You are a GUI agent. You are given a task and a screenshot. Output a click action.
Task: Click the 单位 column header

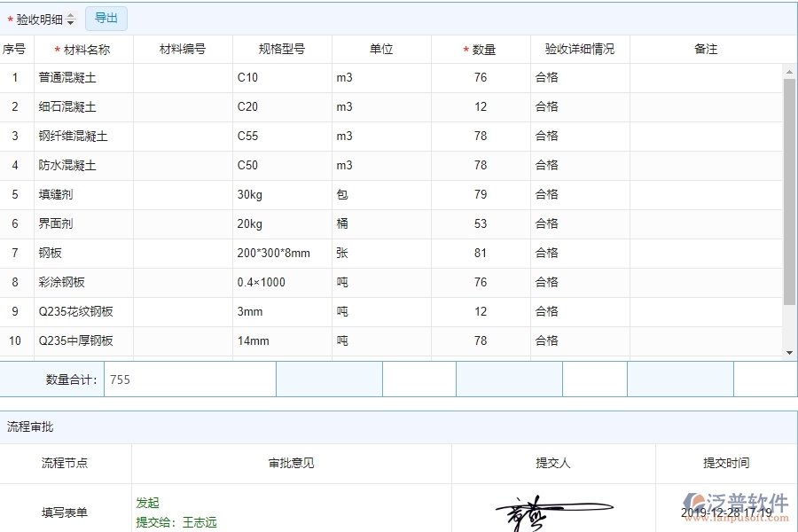(381, 49)
